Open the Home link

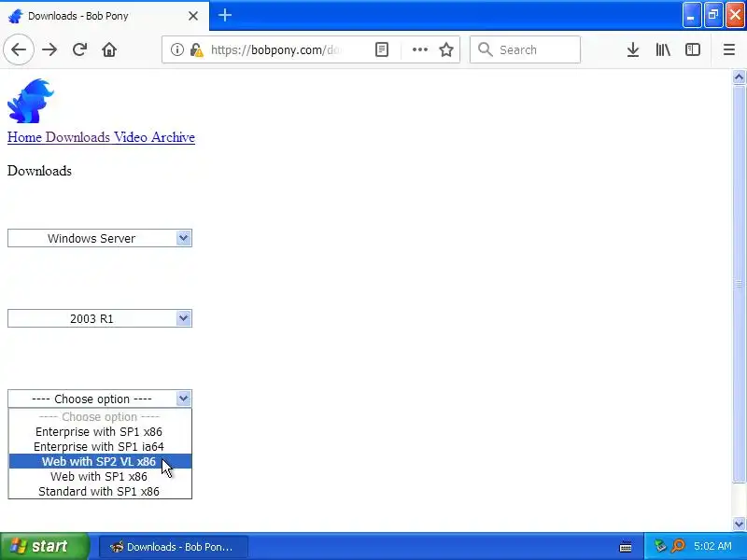pyautogui.click(x=24, y=137)
